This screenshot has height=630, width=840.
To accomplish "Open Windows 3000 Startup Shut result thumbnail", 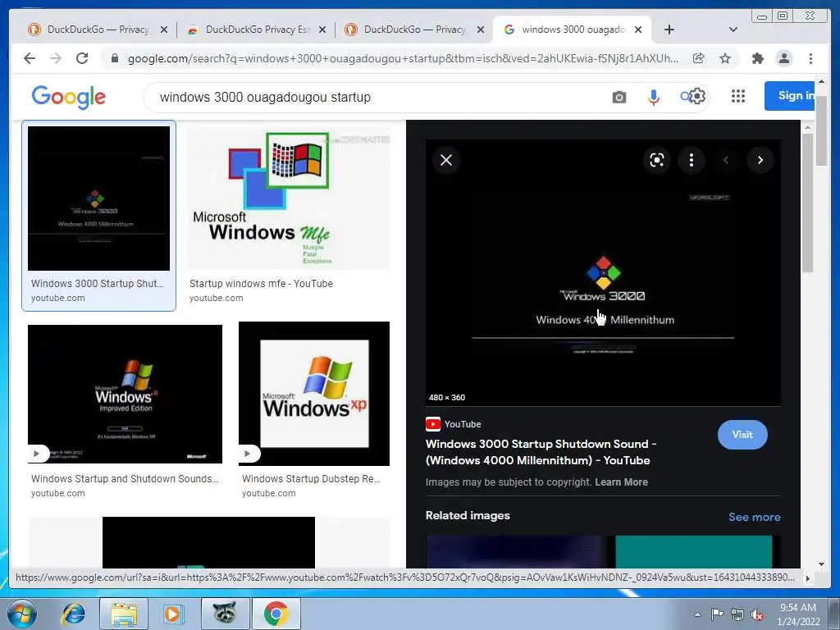I will coord(98,198).
